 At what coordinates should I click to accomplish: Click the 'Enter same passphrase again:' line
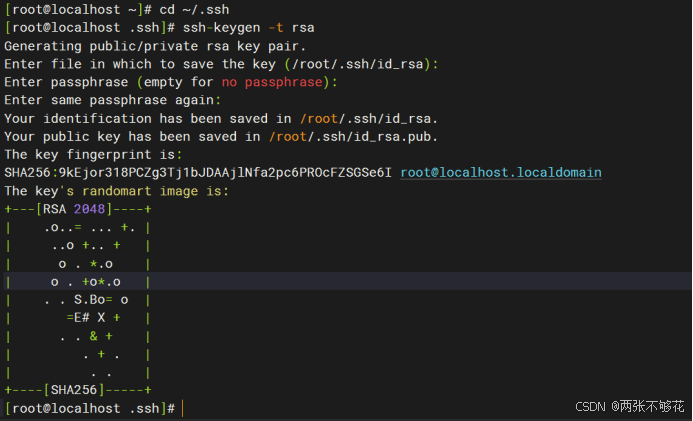coord(113,100)
